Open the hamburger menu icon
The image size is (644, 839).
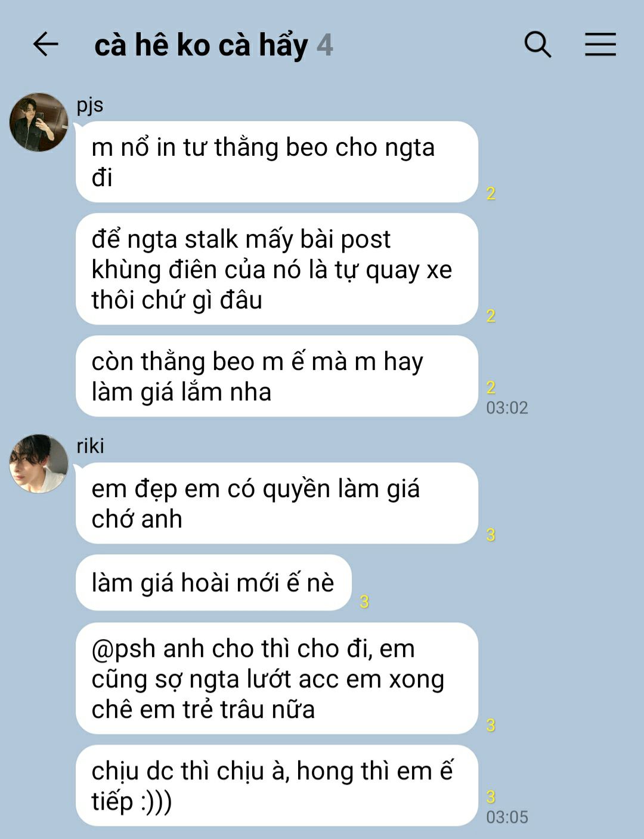(x=600, y=44)
